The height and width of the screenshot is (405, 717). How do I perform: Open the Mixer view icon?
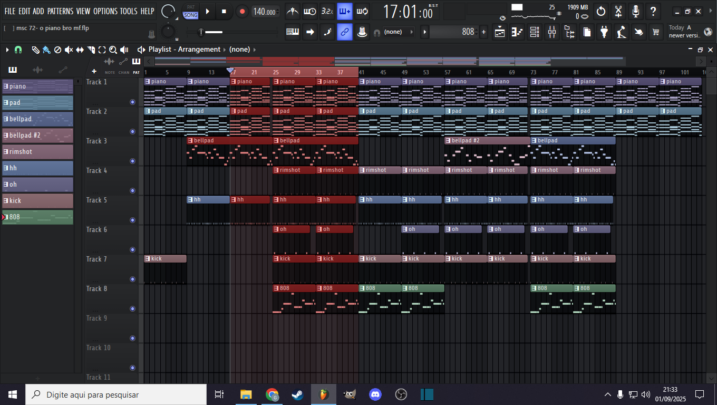[552, 32]
